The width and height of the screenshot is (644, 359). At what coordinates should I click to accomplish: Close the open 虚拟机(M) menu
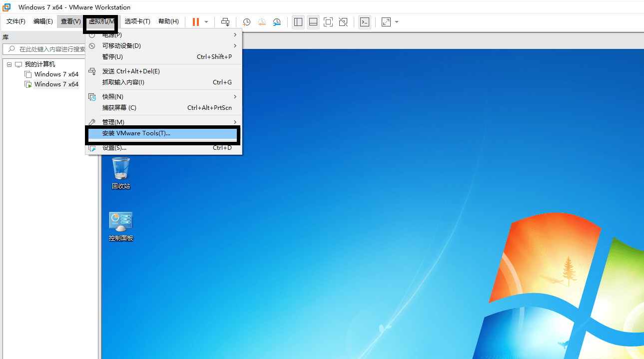(x=102, y=21)
